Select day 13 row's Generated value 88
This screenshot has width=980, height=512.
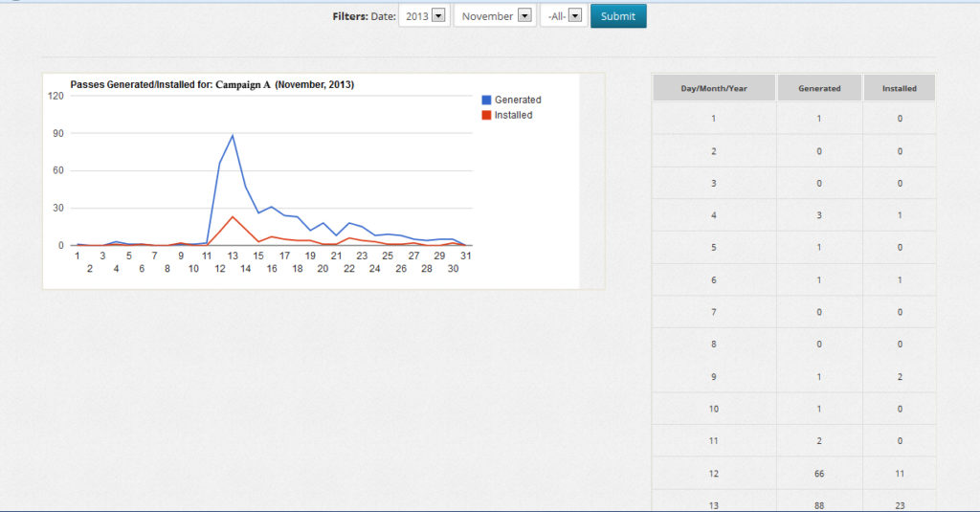[819, 505]
